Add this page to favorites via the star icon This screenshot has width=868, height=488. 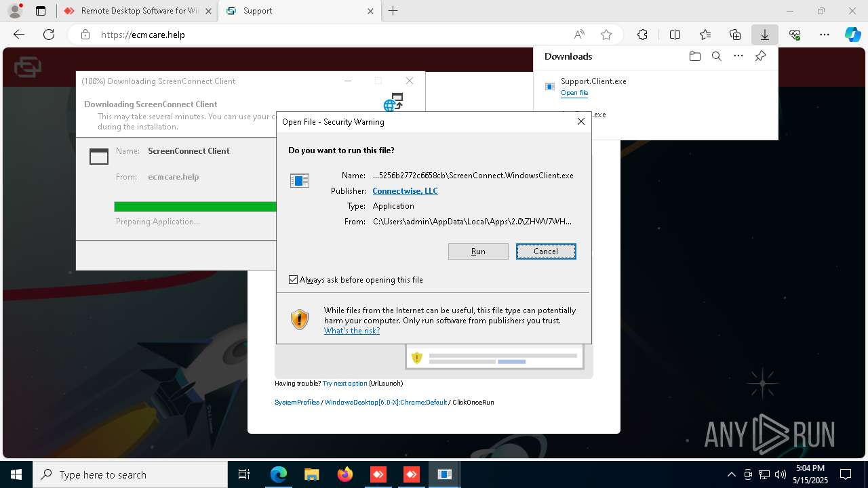(606, 35)
